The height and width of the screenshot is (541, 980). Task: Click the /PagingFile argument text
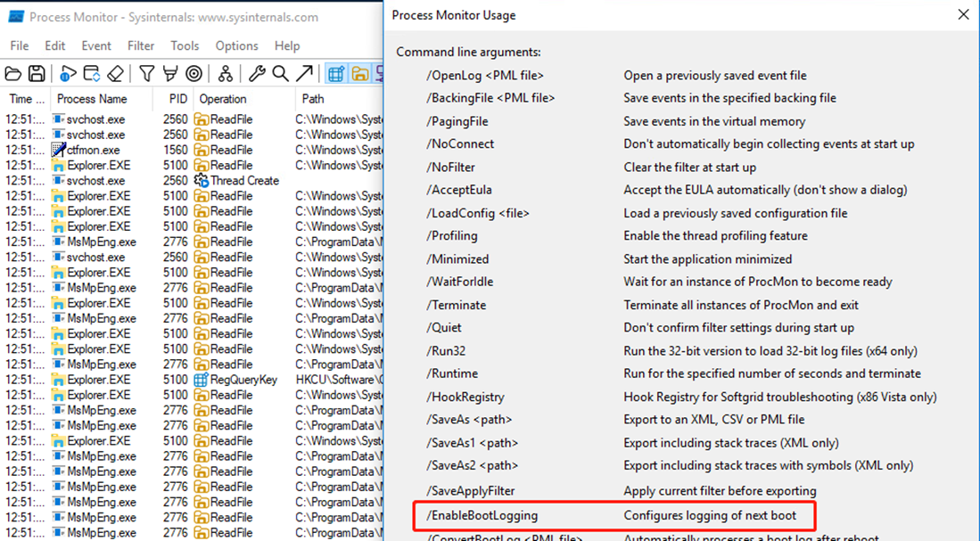point(457,121)
